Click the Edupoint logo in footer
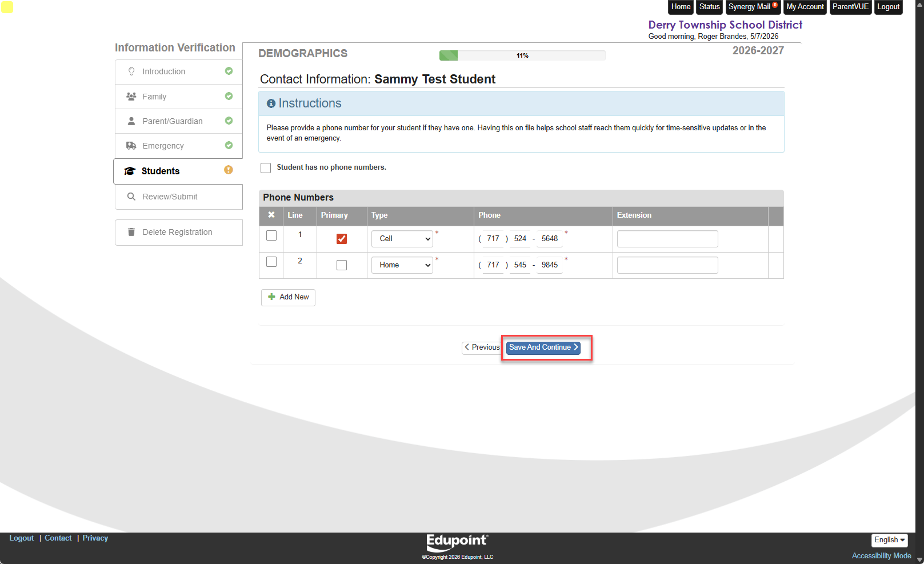Viewport: 924px width, 564px height. 458,542
